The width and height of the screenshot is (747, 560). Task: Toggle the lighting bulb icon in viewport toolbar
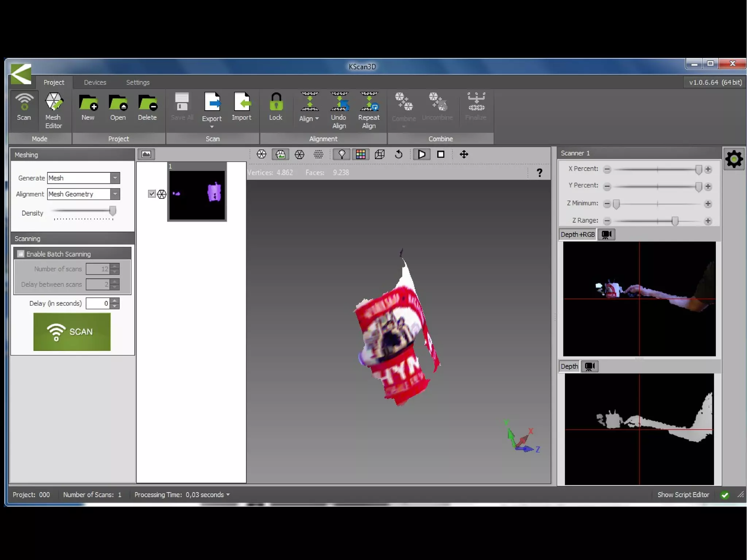tap(342, 154)
